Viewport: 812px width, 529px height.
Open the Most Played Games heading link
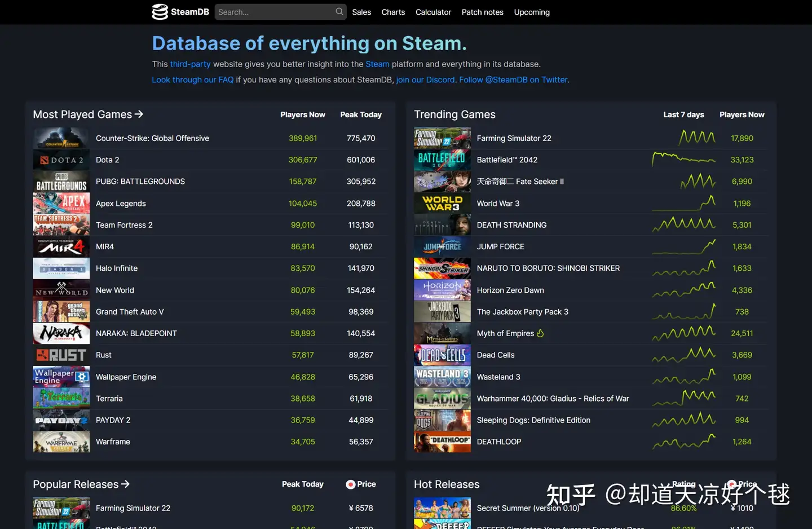[x=88, y=114]
